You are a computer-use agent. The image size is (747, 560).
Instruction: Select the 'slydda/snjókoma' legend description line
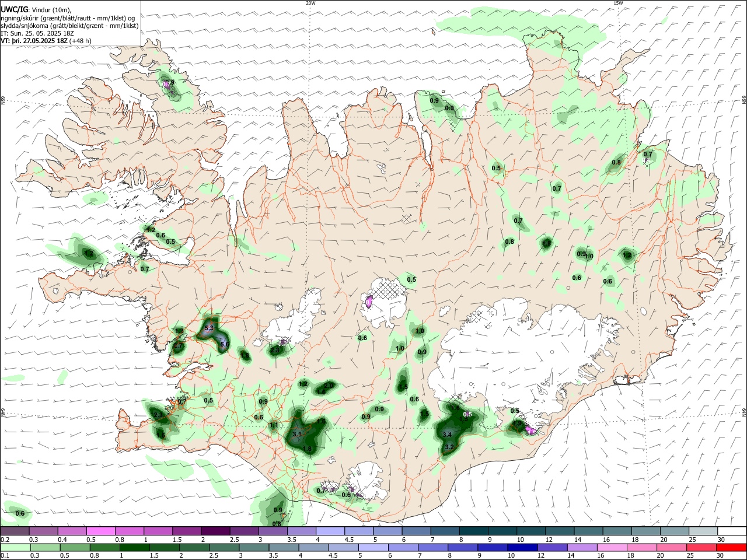[69, 26]
